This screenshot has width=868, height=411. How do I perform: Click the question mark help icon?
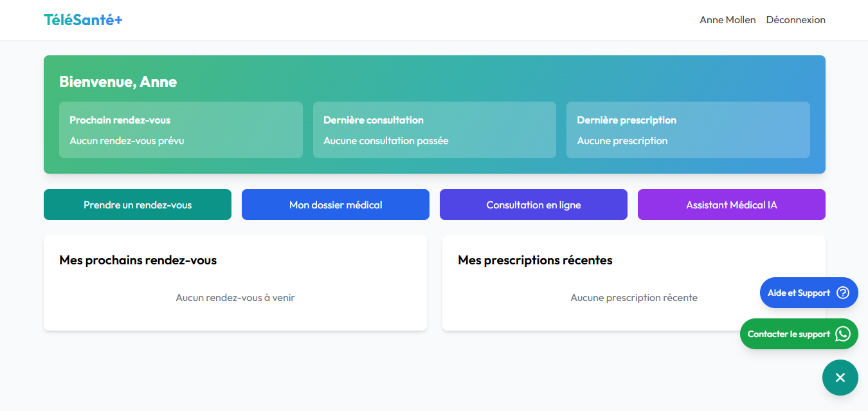pyautogui.click(x=843, y=293)
